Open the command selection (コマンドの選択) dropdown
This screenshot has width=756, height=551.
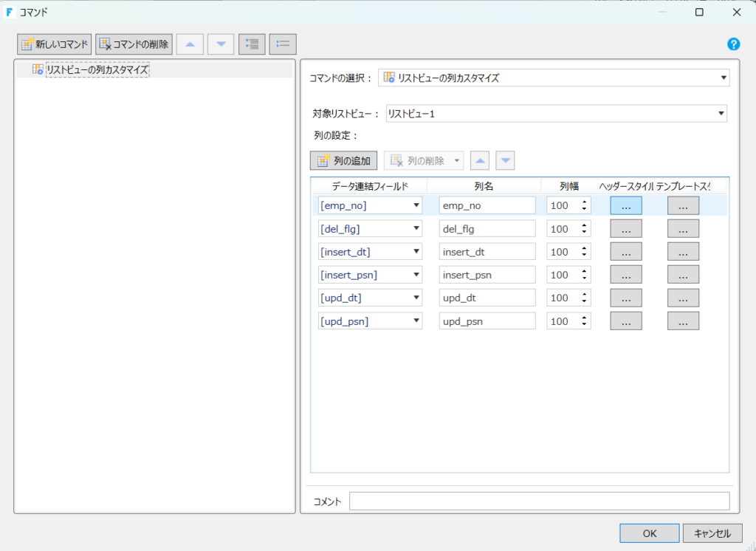(x=553, y=78)
